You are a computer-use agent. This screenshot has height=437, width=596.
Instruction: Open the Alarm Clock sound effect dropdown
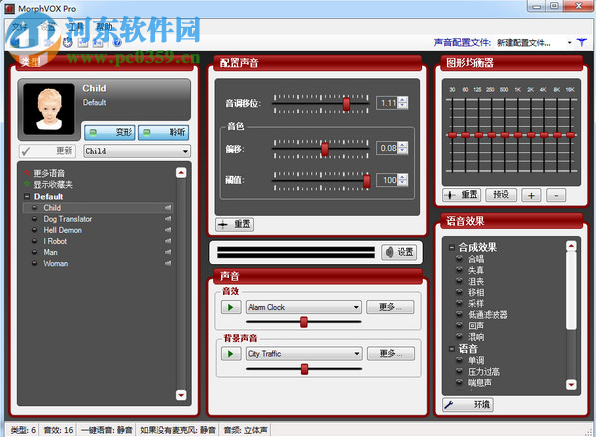[304, 307]
